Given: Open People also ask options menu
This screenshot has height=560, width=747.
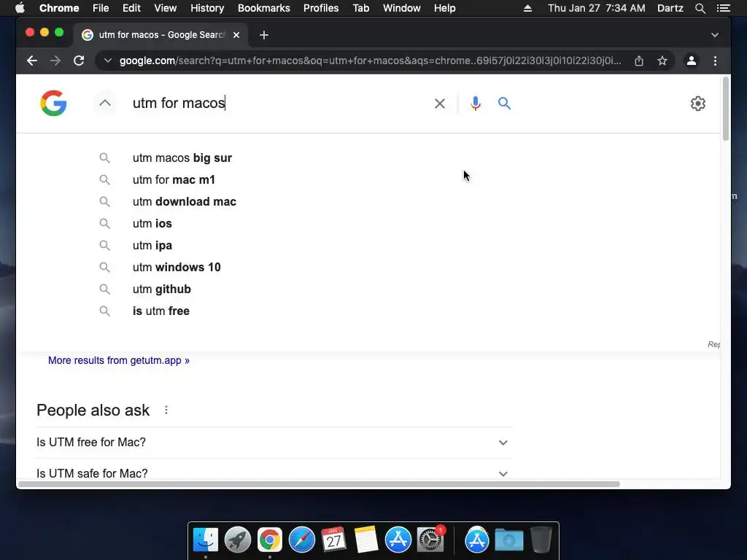Looking at the screenshot, I should pos(166,410).
